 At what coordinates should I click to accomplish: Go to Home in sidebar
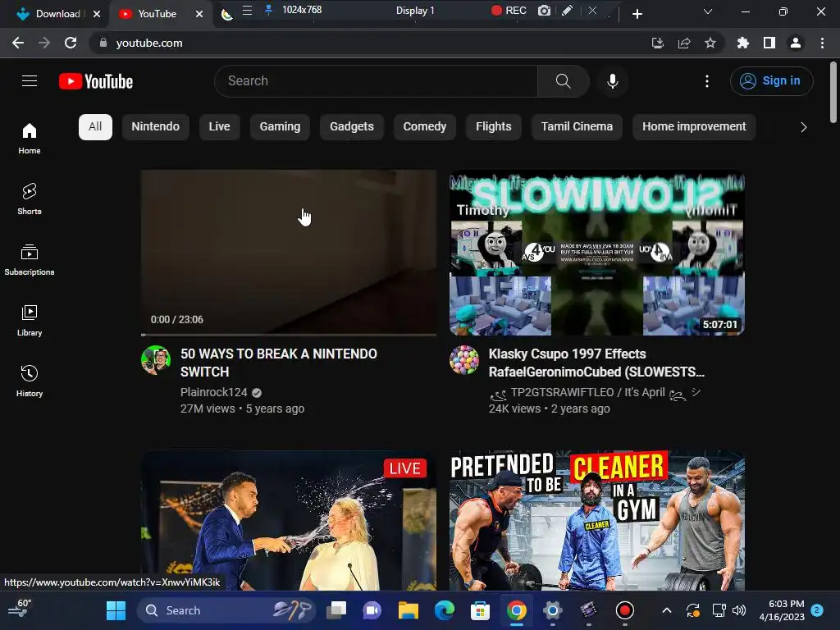(x=30, y=138)
